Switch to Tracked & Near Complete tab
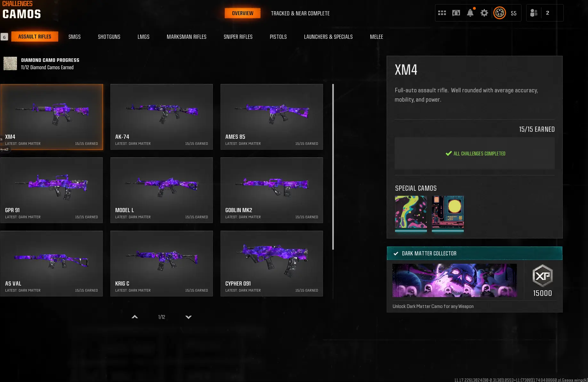Viewport: 588px width, 382px height. pos(300,13)
